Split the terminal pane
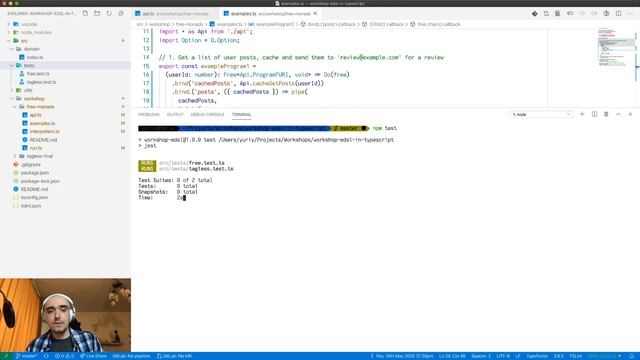Image resolution: width=640 pixels, height=360 pixels. 594,114
